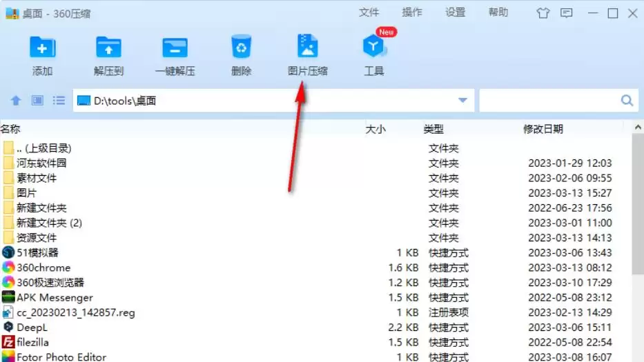This screenshot has height=362, width=644.
Task: Click the search magnifier icon
Action: [x=627, y=101]
